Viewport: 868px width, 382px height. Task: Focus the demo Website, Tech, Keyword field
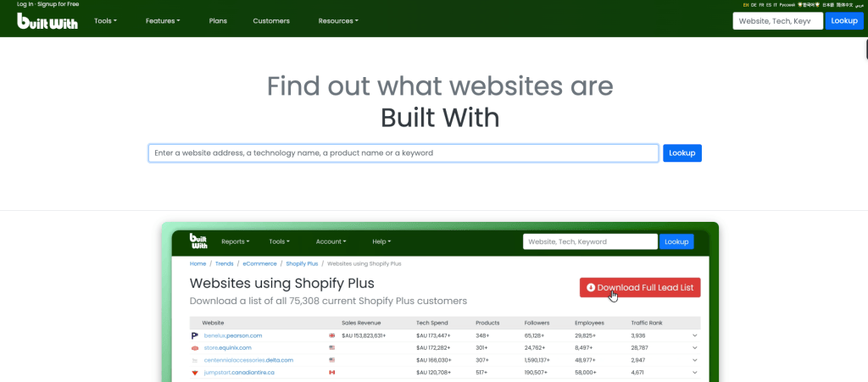pos(590,241)
